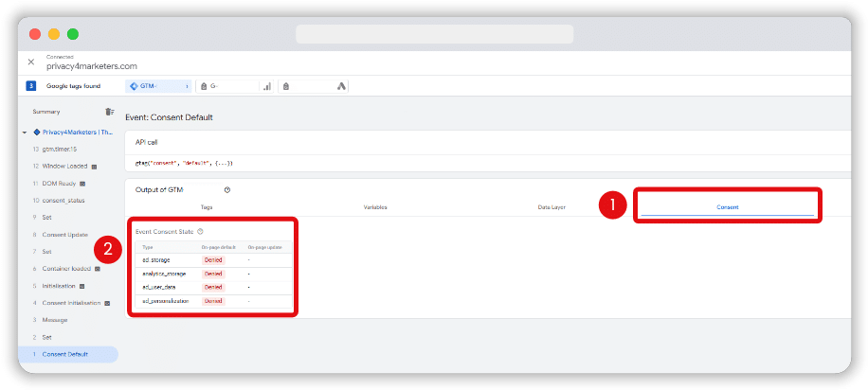Click the green macOS fullscreen button
Image resolution: width=868 pixels, height=390 pixels.
(73, 34)
